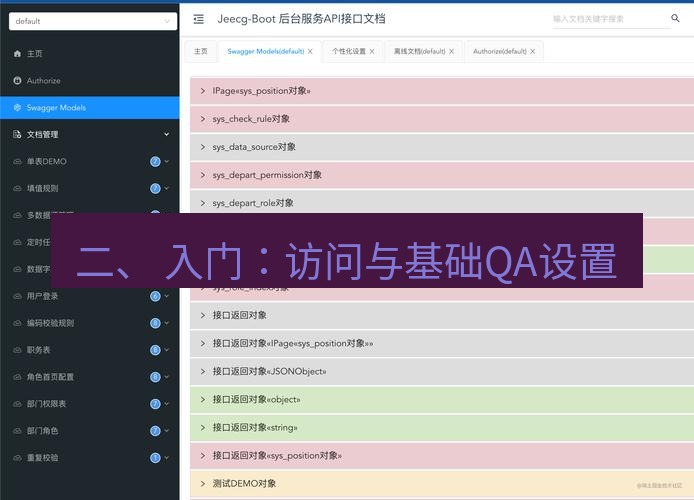The width and height of the screenshot is (694, 500).
Task: Switch to the 主页 tab
Action: pyautogui.click(x=201, y=51)
